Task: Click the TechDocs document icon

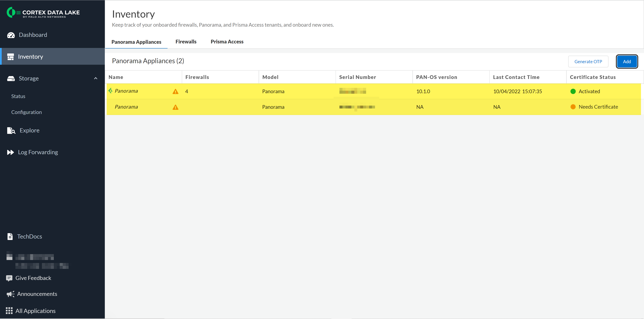Action: [10, 236]
